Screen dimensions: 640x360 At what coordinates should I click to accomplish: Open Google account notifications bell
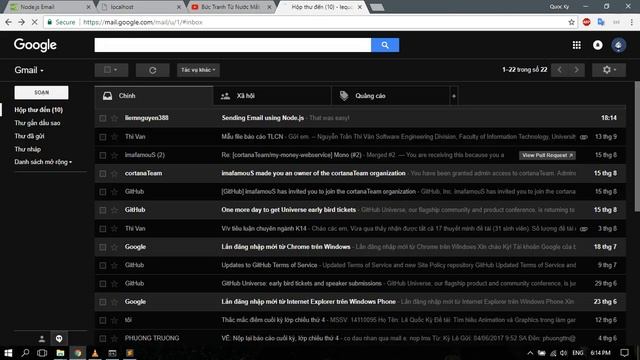pos(598,45)
